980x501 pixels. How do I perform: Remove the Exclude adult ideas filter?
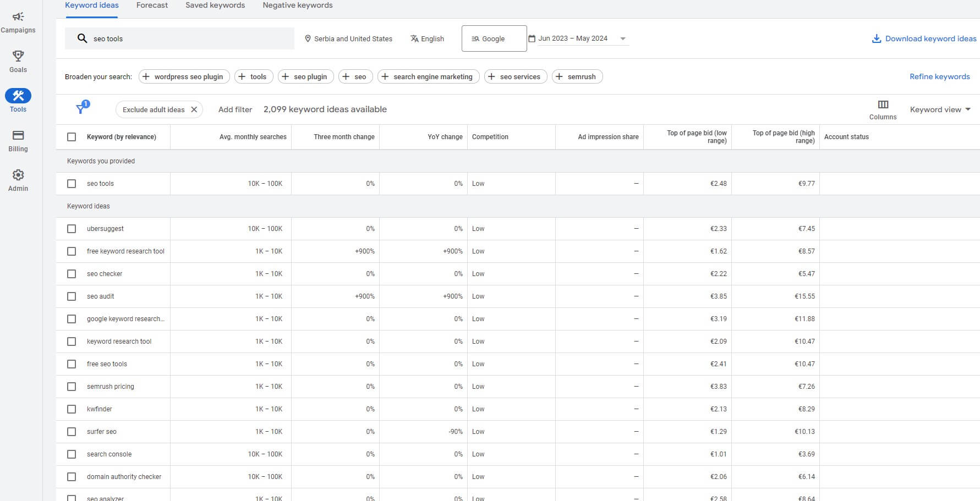[194, 109]
